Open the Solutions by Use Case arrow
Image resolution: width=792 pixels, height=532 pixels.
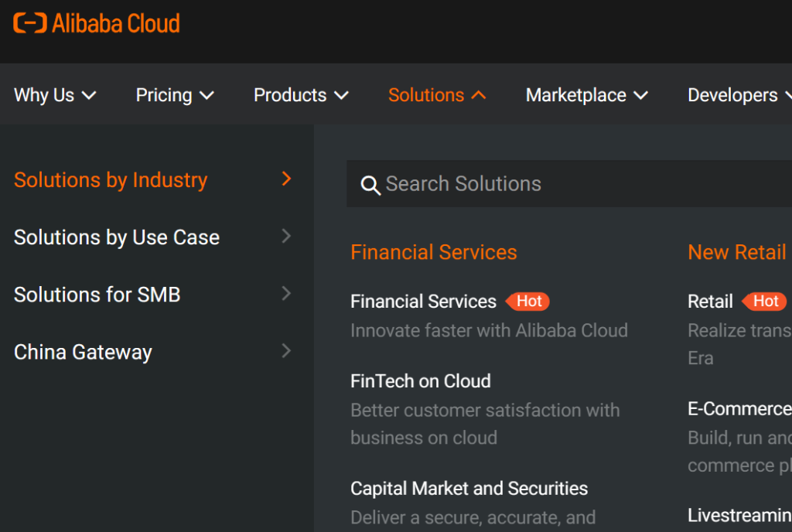(286, 236)
